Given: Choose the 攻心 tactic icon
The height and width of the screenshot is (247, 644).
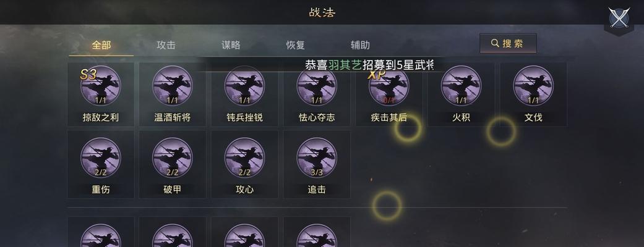Looking at the screenshot, I should pyautogui.click(x=245, y=158).
